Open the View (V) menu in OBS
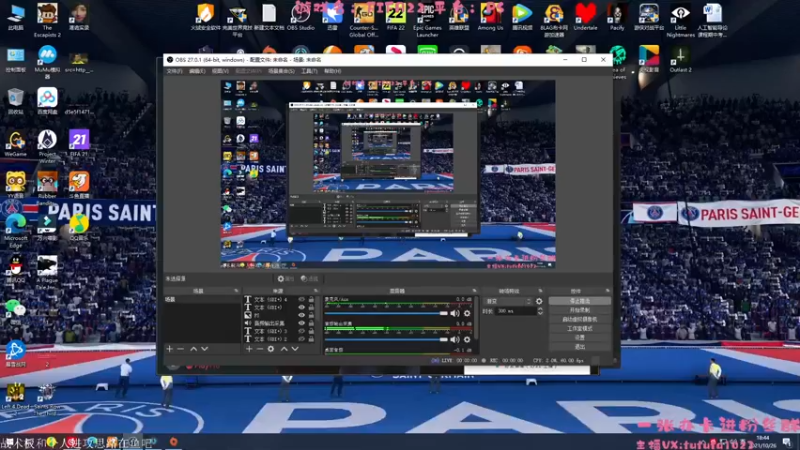This screenshot has width=800, height=450. coord(220,71)
